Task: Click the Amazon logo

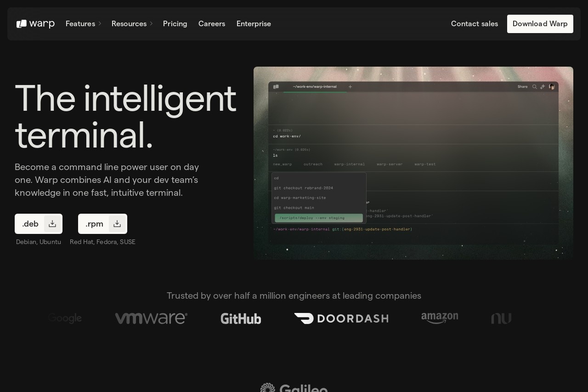Action: click(440, 318)
